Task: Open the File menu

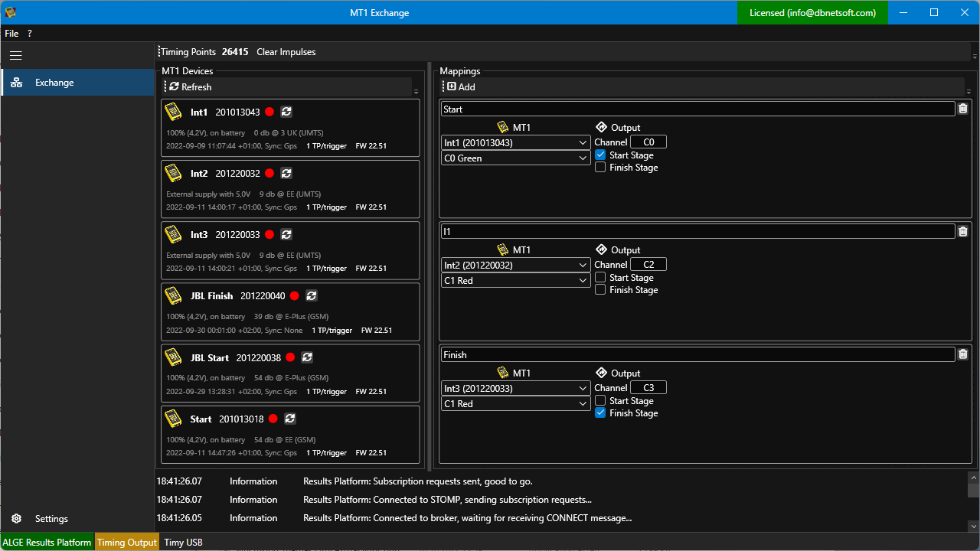Action: coord(11,34)
